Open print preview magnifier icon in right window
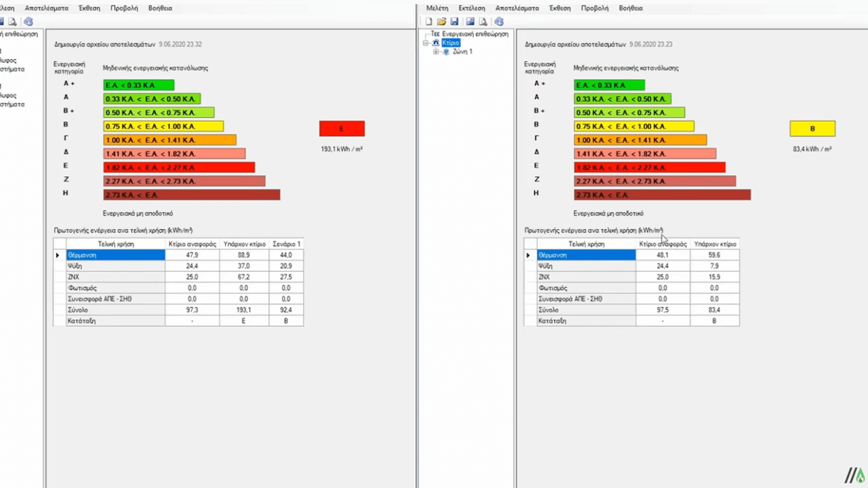The width and height of the screenshot is (868, 488). pyautogui.click(x=482, y=22)
